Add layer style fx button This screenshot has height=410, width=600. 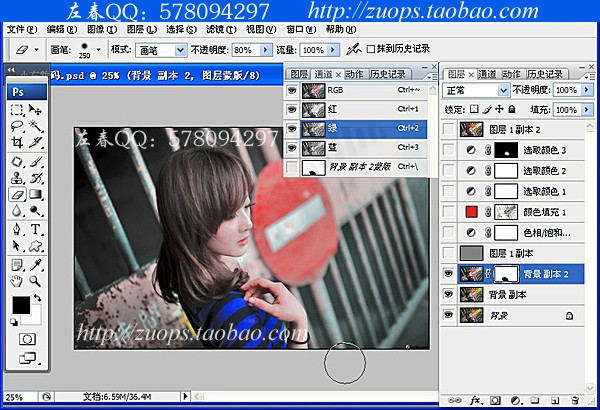pyautogui.click(x=475, y=400)
